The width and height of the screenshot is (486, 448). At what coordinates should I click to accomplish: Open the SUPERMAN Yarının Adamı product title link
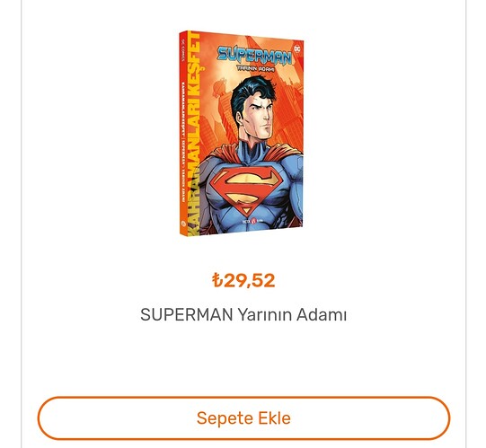pyautogui.click(x=243, y=315)
